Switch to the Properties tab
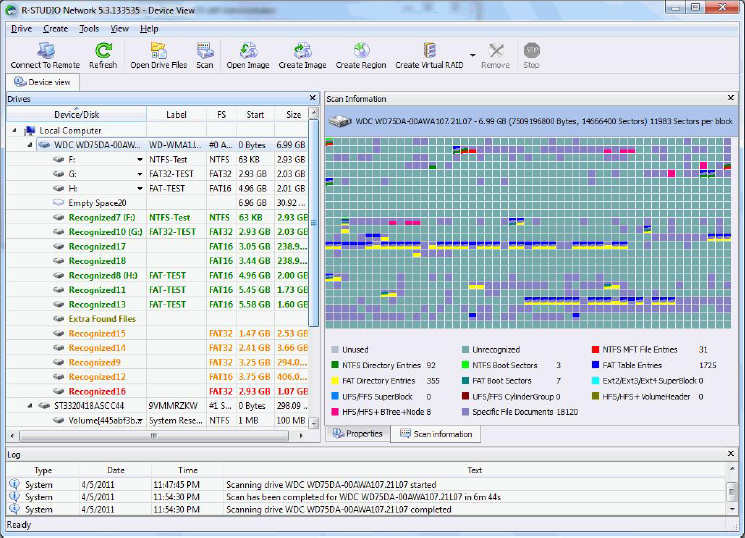Image resolution: width=745 pixels, height=538 pixels. [358, 433]
